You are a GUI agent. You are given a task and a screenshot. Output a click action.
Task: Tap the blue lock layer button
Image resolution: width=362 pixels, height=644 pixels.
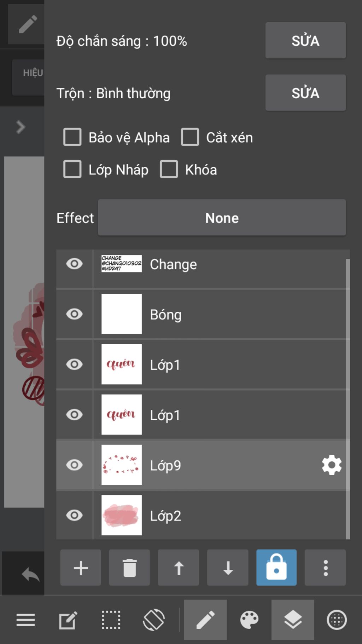pyautogui.click(x=276, y=568)
